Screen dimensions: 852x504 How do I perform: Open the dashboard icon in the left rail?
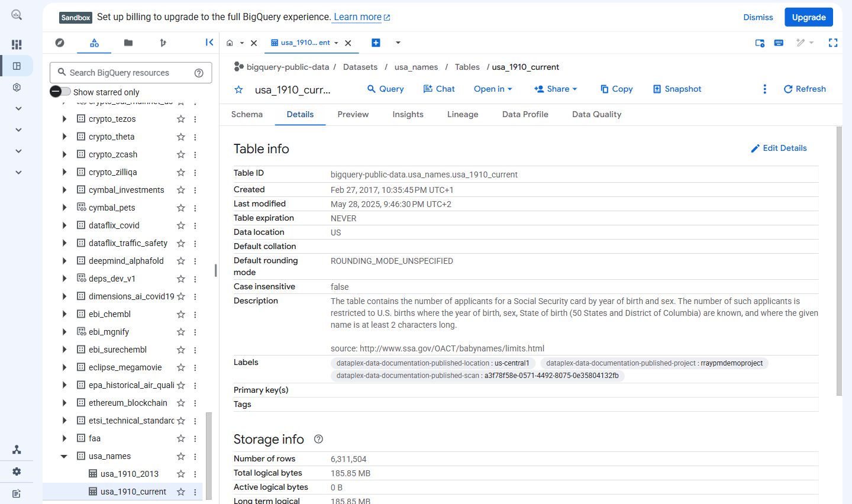tap(17, 44)
